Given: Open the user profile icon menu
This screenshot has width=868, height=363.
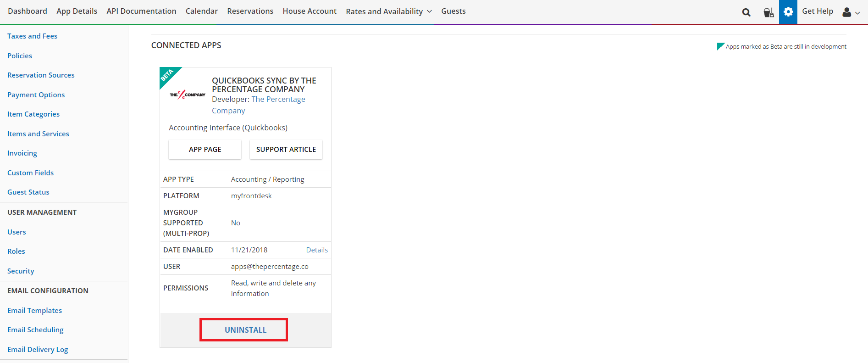Looking at the screenshot, I should pos(851,12).
